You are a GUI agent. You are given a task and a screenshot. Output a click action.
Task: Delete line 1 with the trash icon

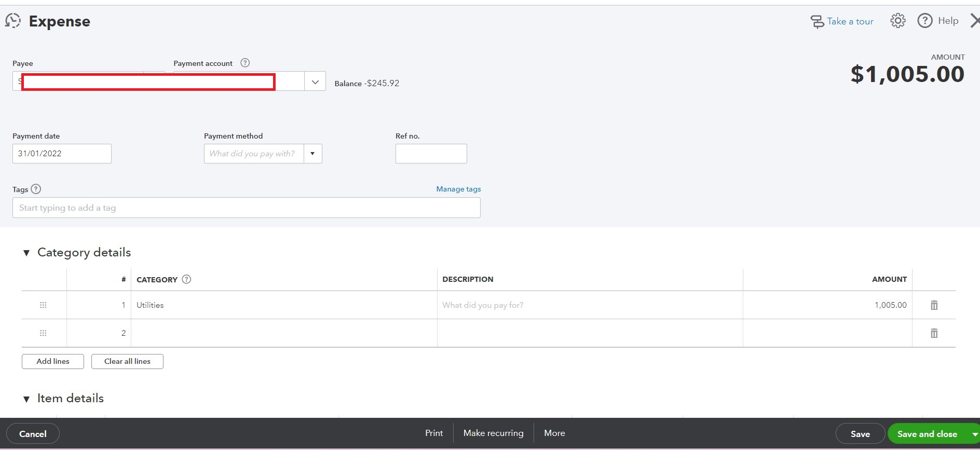click(934, 305)
